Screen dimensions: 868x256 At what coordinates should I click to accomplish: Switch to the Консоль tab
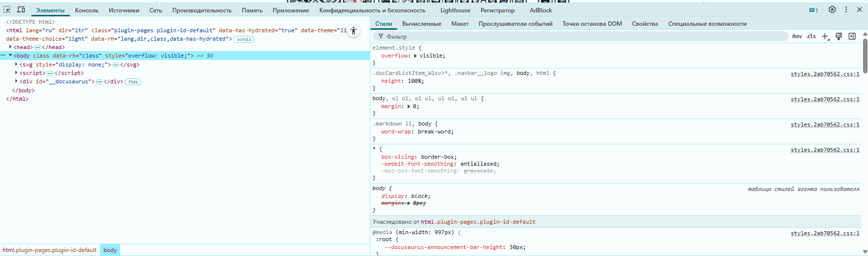coord(86,10)
